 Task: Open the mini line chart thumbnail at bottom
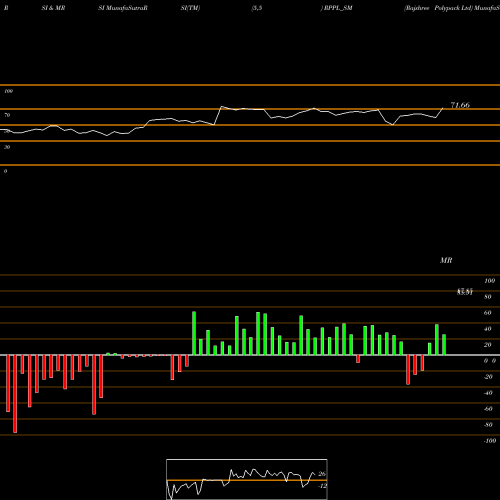coord(247,479)
